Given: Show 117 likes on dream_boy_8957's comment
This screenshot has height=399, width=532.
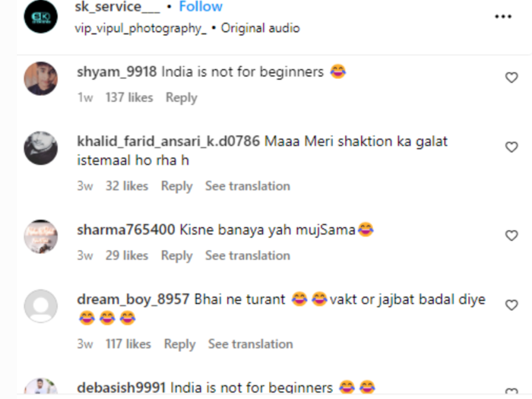Looking at the screenshot, I should pos(128,344).
